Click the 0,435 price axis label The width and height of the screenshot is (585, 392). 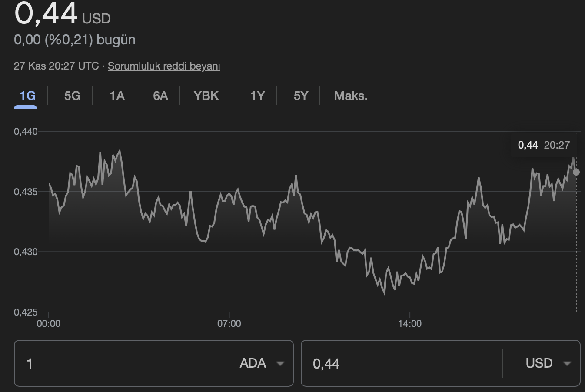pos(26,192)
